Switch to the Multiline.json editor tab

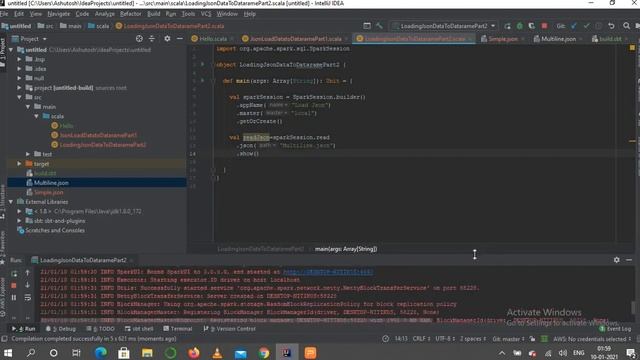(558, 39)
